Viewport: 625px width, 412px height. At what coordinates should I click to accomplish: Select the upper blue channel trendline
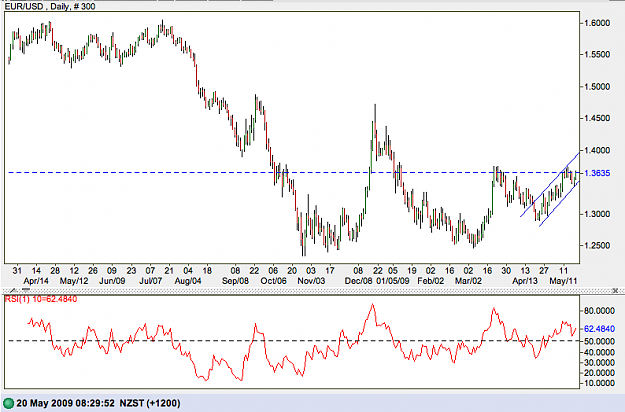(550, 184)
